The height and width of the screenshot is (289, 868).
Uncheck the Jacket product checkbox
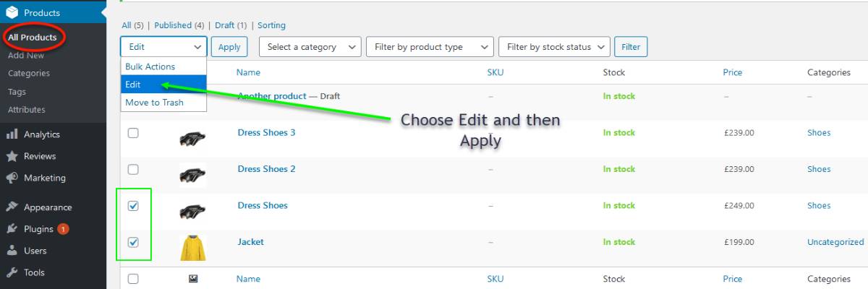pos(133,242)
